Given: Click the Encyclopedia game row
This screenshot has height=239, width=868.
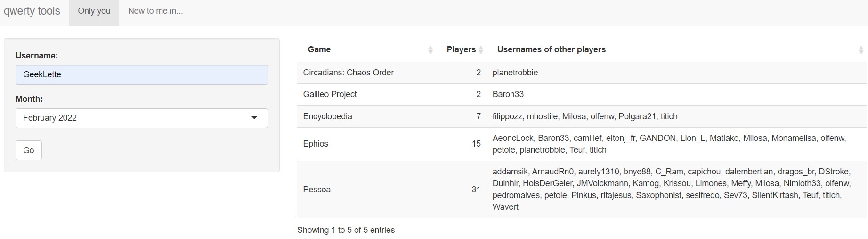Looking at the screenshot, I should pos(327,116).
